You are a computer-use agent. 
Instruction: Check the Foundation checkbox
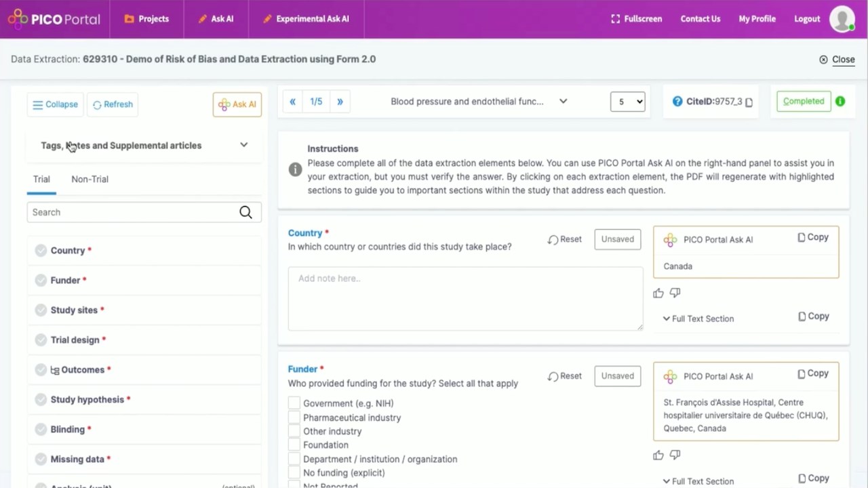click(x=294, y=445)
